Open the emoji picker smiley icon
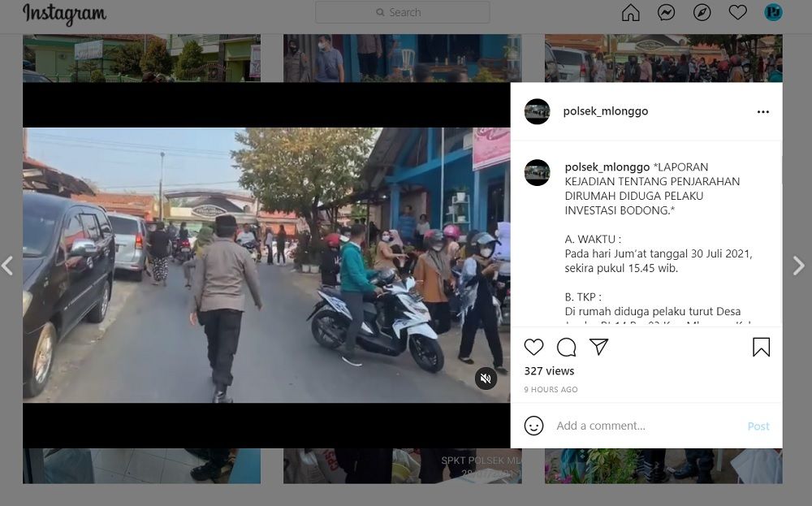The image size is (812, 506). click(x=533, y=426)
